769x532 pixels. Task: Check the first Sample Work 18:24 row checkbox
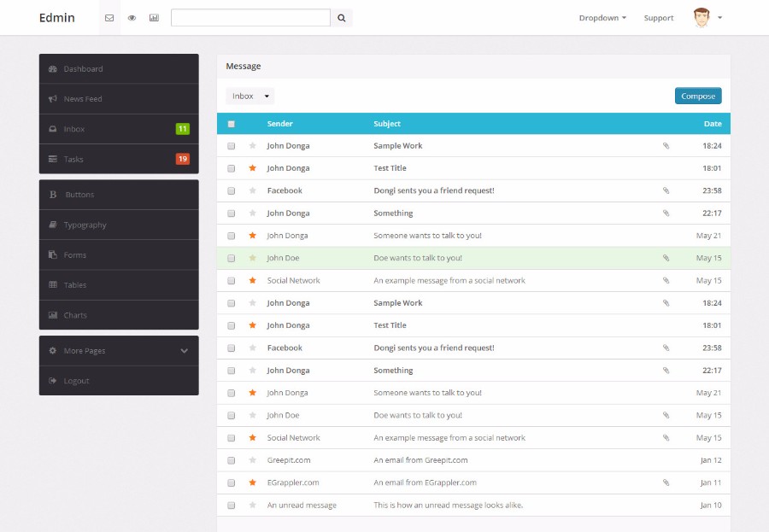[232, 146]
